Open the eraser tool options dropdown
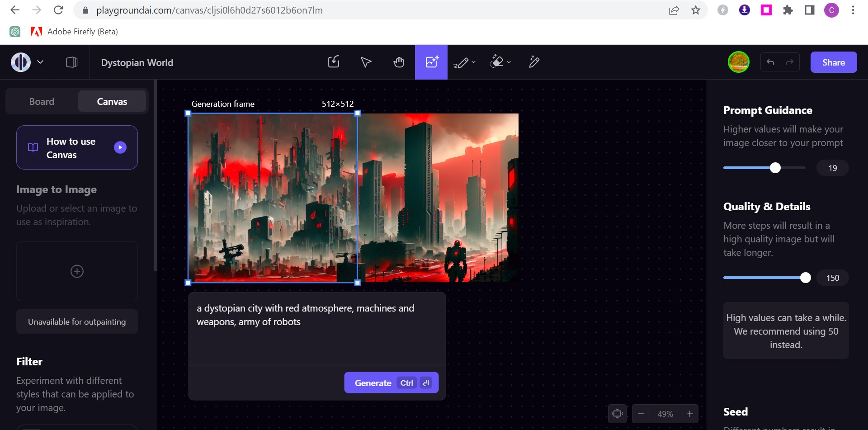 509,62
